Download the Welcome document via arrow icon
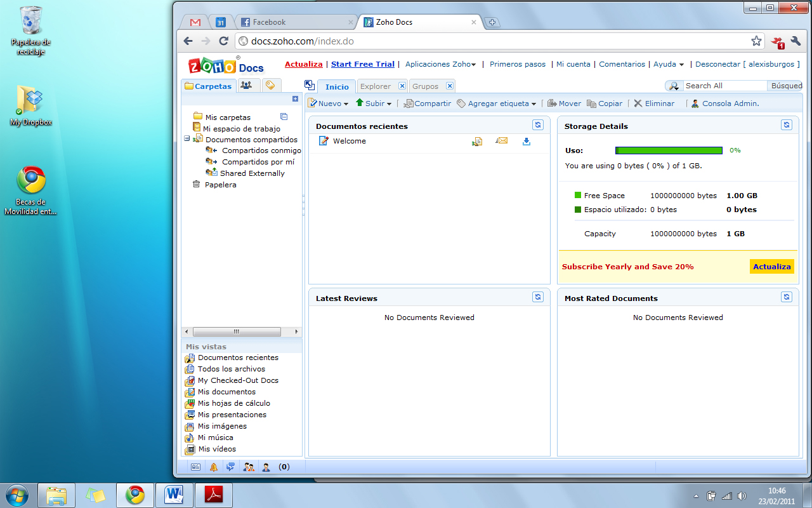 click(x=526, y=142)
